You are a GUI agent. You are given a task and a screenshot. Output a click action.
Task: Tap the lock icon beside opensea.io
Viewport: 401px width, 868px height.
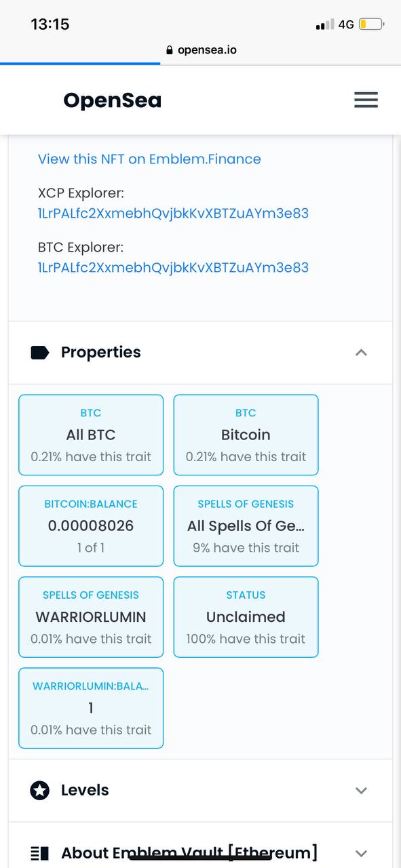click(170, 50)
